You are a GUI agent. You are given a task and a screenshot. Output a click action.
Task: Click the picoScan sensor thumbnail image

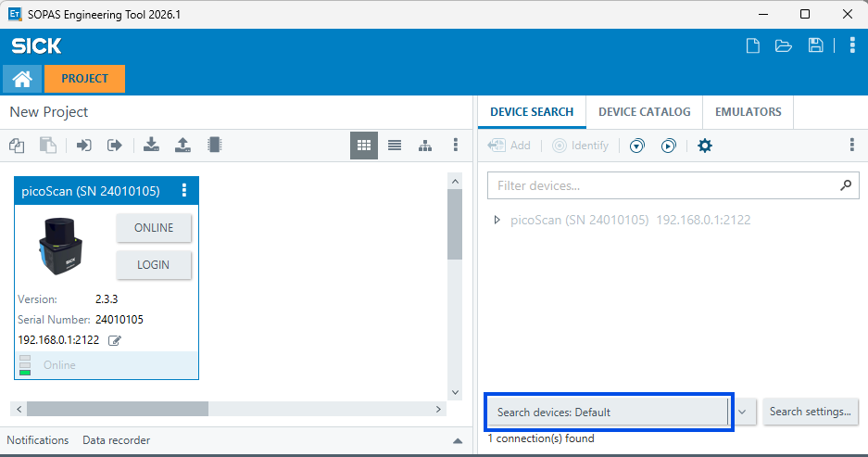click(60, 246)
